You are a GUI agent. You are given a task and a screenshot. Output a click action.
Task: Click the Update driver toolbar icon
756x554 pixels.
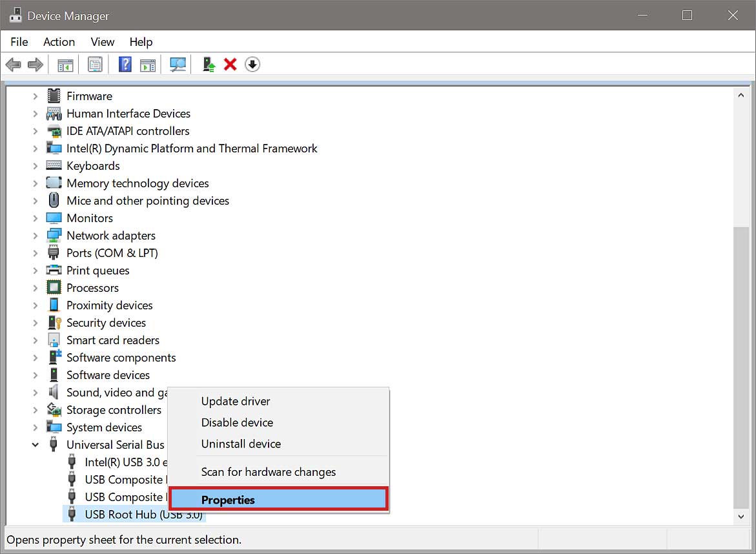(x=209, y=64)
